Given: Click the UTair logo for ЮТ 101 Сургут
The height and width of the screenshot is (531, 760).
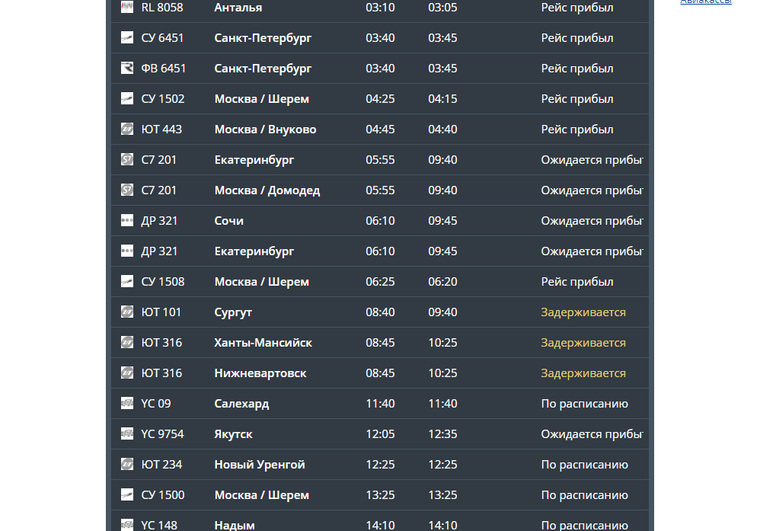Looking at the screenshot, I should click(127, 312).
